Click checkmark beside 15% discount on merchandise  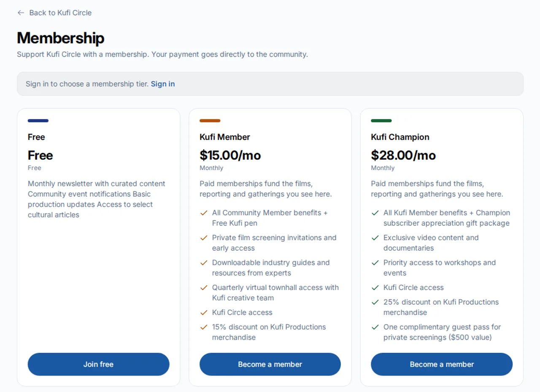click(x=204, y=327)
